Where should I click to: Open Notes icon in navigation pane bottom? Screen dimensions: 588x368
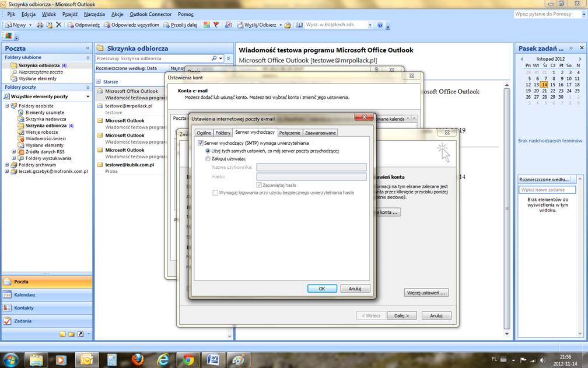pos(63,334)
